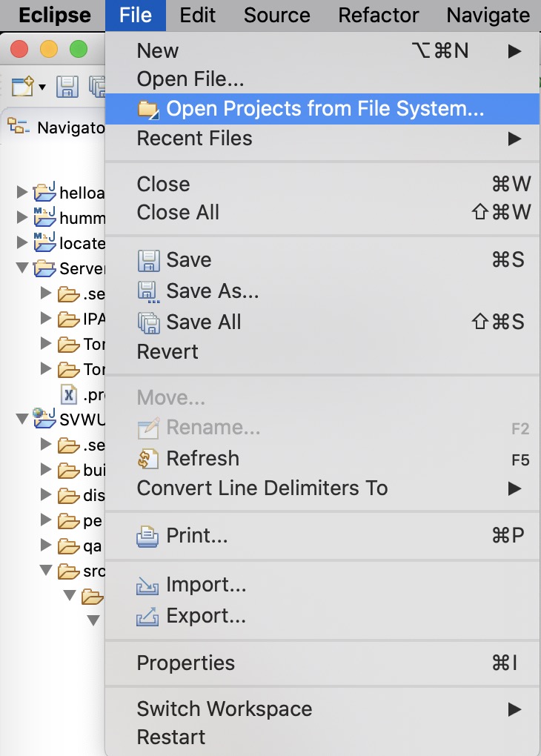This screenshot has height=756, width=541.
Task: Click the Refresh icon in the menu
Action: 148,459
